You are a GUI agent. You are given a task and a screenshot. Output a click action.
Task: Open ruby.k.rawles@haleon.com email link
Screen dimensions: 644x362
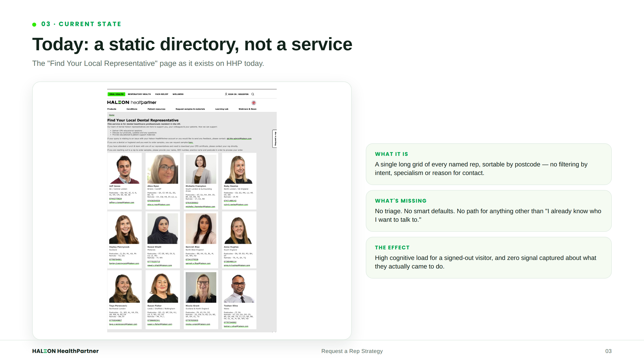point(236,205)
